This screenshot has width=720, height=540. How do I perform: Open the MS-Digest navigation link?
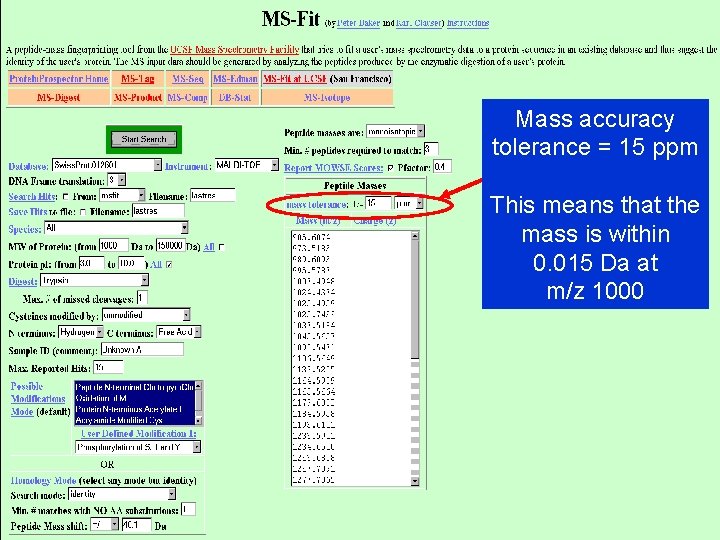(58, 97)
